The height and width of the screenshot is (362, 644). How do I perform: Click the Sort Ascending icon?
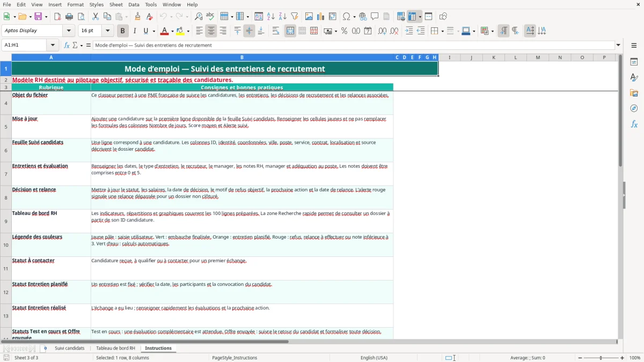(270, 17)
